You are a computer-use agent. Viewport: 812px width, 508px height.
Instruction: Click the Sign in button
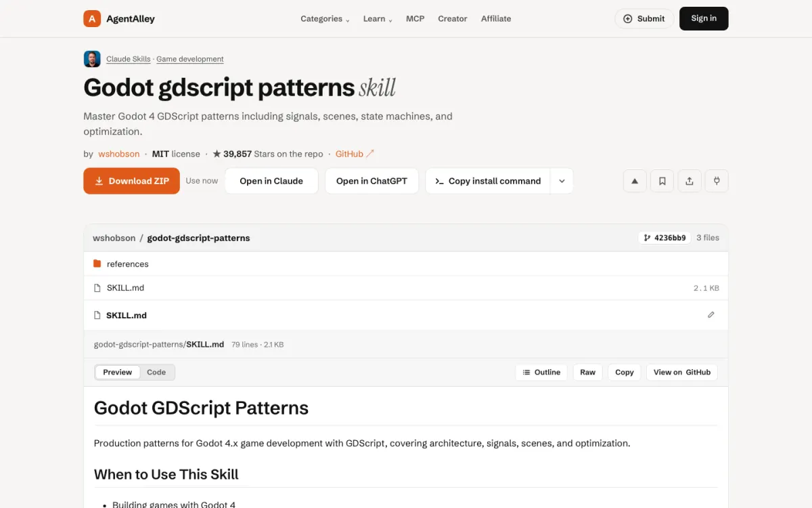[x=704, y=19]
